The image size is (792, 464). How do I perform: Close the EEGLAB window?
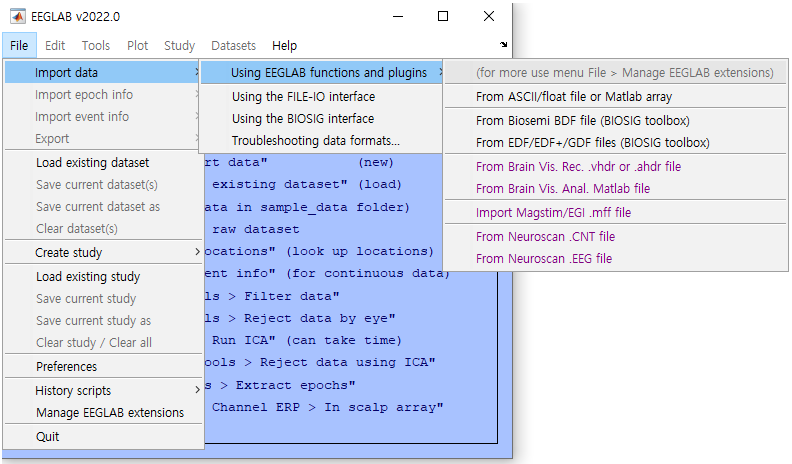coord(488,17)
